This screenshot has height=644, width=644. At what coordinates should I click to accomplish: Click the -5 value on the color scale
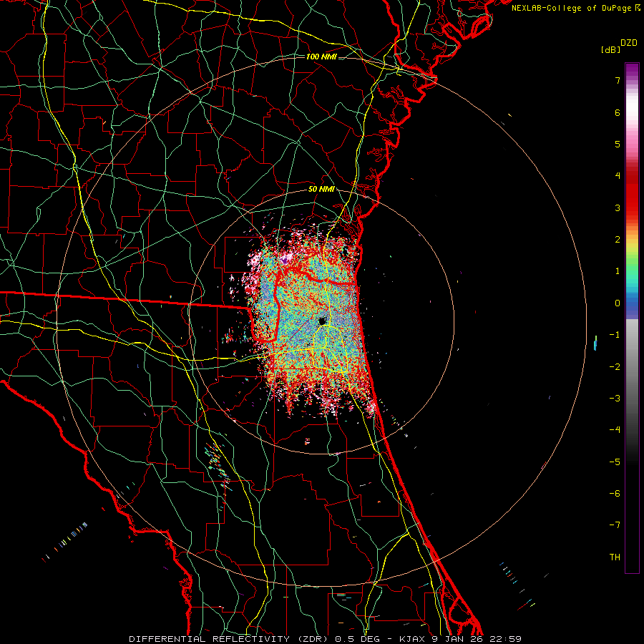615,462
